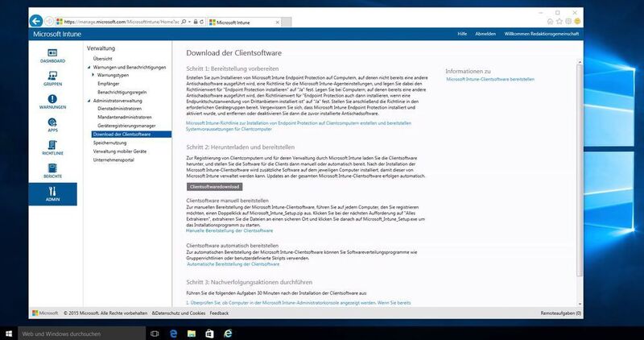The height and width of the screenshot is (340, 644).
Task: Click the URL address field
Action: (122, 22)
